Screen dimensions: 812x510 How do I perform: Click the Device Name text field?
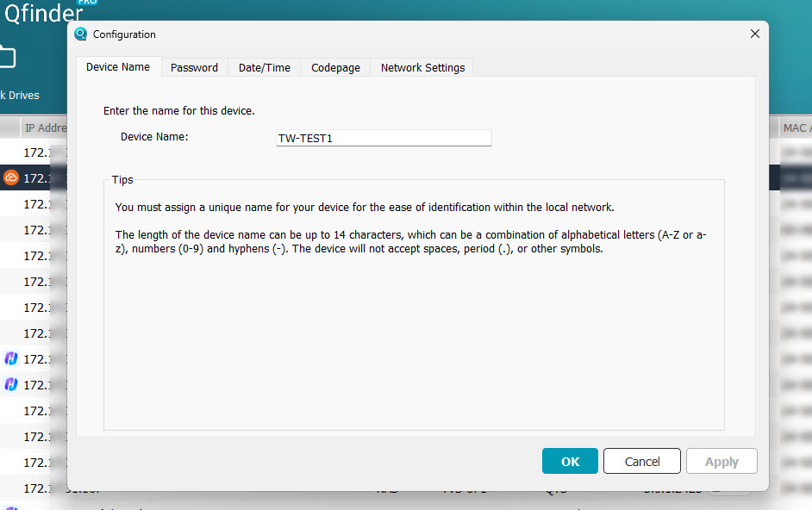click(x=384, y=138)
